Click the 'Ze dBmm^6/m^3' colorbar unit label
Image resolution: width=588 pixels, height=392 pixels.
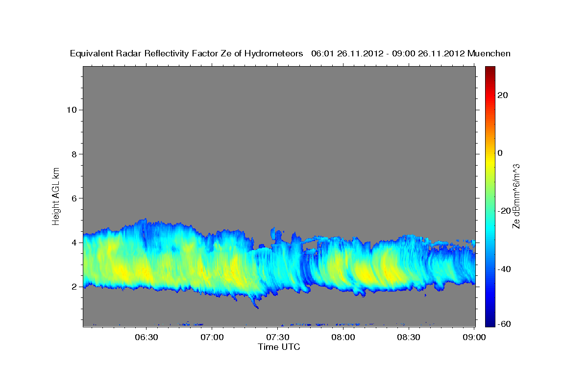coord(516,196)
